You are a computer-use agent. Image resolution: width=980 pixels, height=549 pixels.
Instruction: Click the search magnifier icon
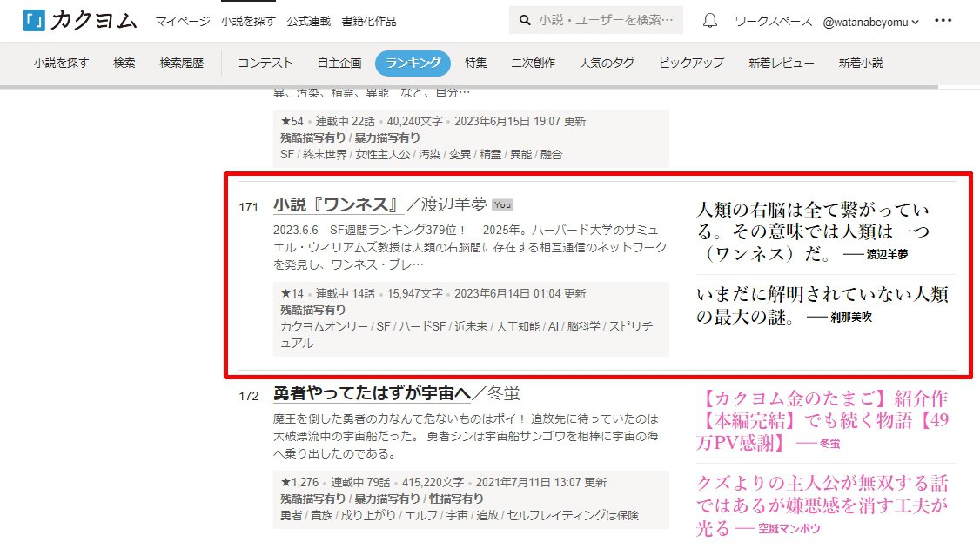[525, 20]
